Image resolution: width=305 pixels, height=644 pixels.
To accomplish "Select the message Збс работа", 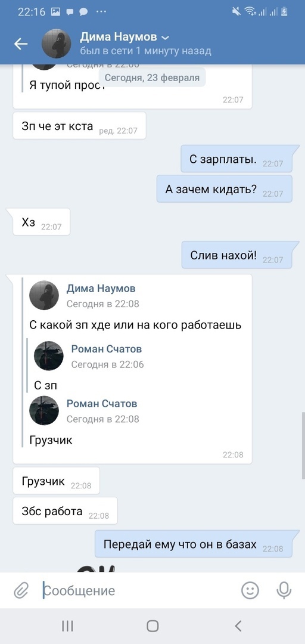I will [66, 511].
